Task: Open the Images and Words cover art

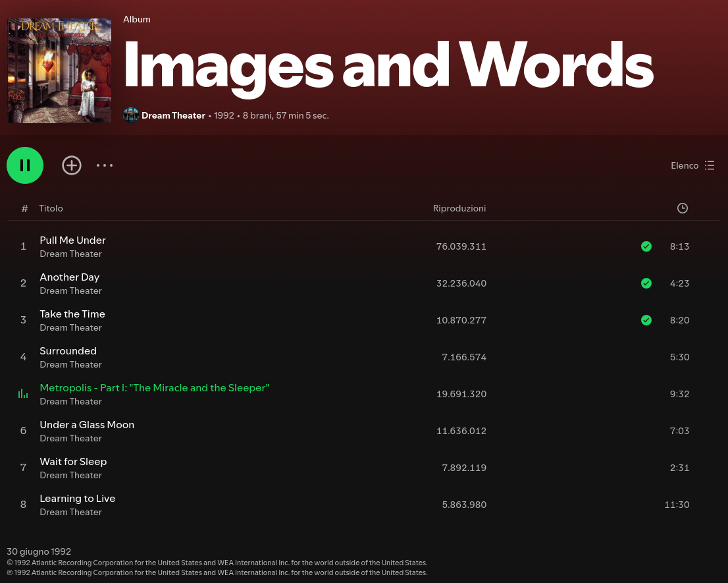Action: [x=59, y=70]
